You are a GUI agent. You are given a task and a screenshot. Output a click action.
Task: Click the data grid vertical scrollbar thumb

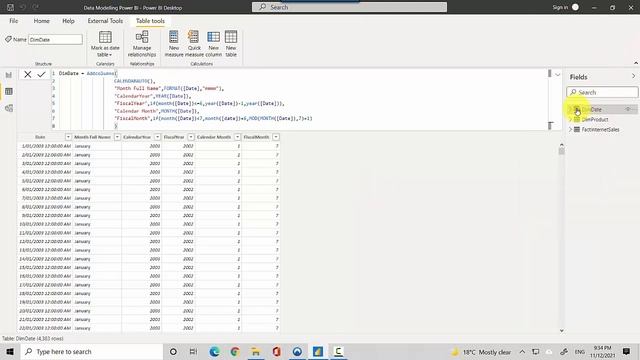tap(562, 151)
